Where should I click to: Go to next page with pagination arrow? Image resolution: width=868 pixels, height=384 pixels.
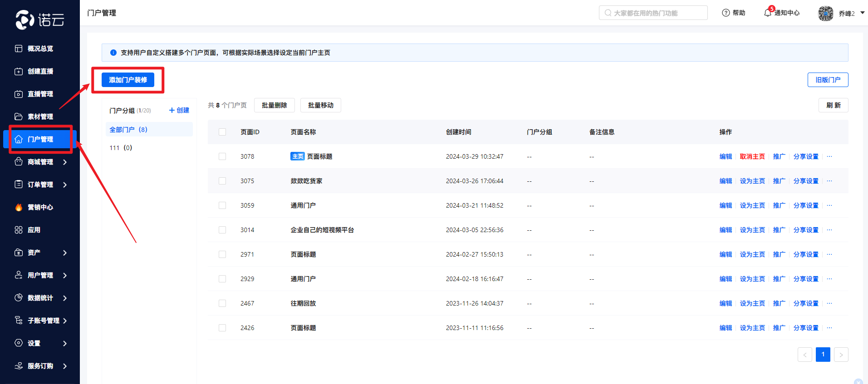point(841,355)
